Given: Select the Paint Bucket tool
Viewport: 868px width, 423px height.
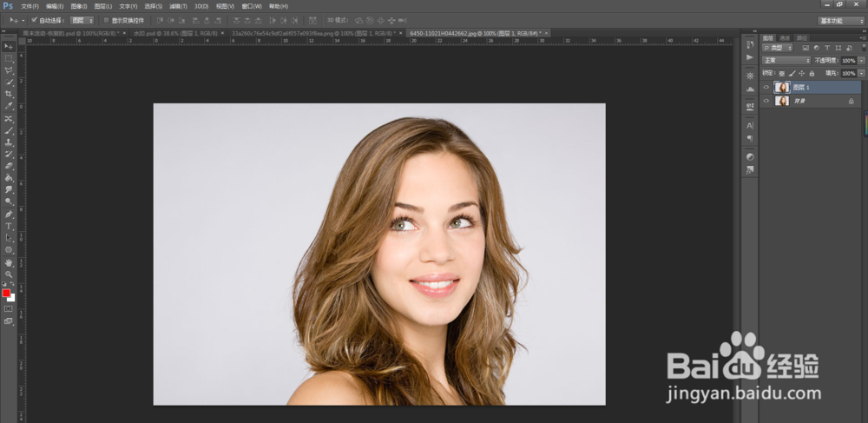Looking at the screenshot, I should (x=9, y=178).
